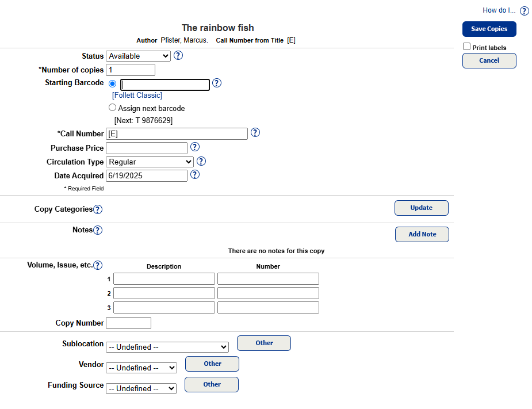This screenshot has width=532, height=409.
Task: Open help for the Status field
Action: point(178,56)
